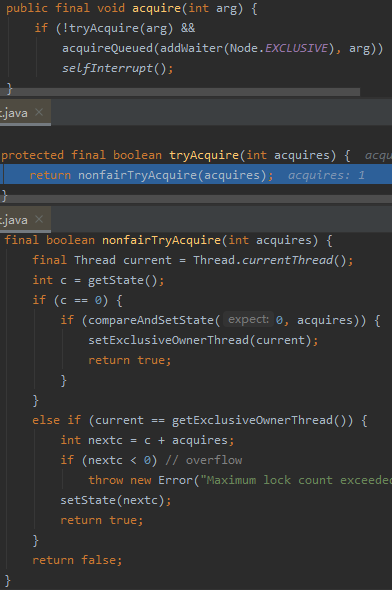Screen dimensions: 392x590
Task: Click the 'c == 0' condition
Action: point(81,300)
